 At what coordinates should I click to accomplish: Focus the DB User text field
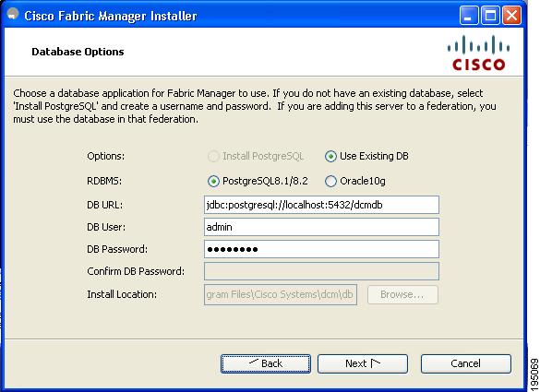click(321, 227)
